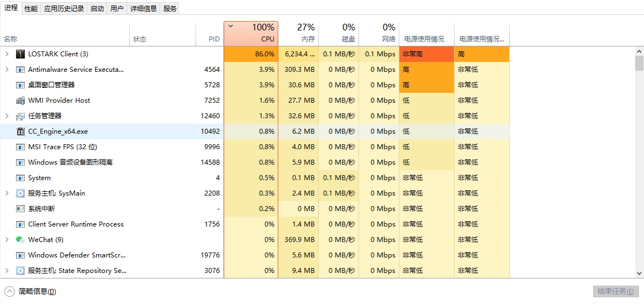Click the Client Server Runtime Process icon
This screenshot has width=644, height=305.
20,224
